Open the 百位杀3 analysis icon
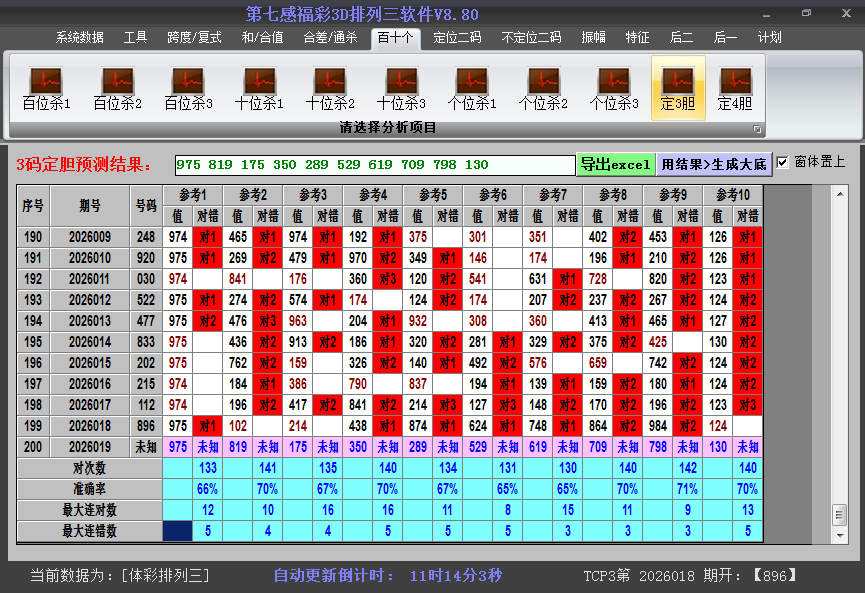 coord(188,88)
